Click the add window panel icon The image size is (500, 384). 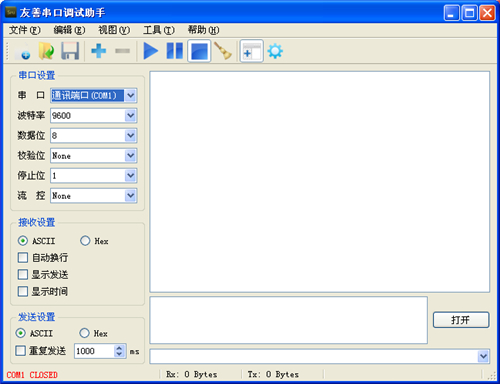coord(252,51)
